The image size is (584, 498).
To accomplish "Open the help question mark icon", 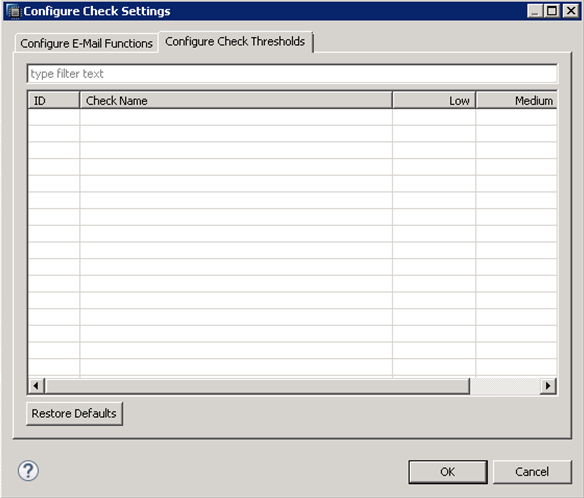I will tap(28, 471).
